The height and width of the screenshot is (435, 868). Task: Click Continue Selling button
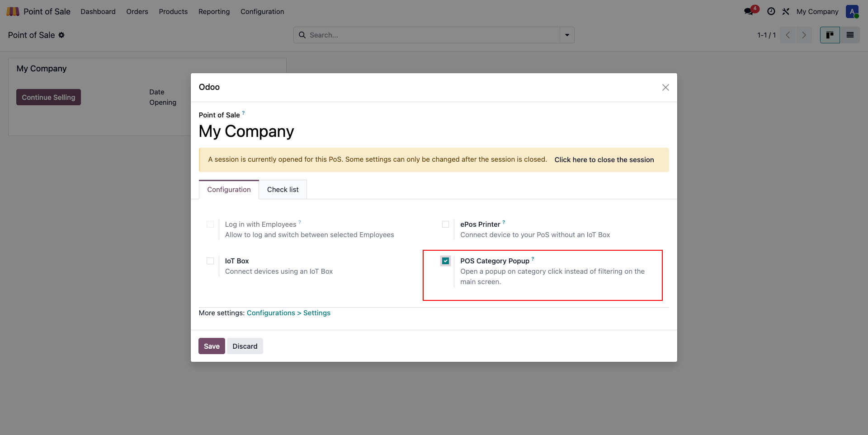pyautogui.click(x=48, y=97)
